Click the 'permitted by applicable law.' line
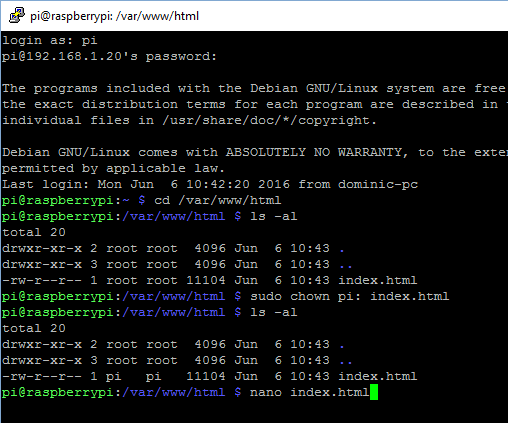Screen dimensions: 508x423 pyautogui.click(x=113, y=169)
